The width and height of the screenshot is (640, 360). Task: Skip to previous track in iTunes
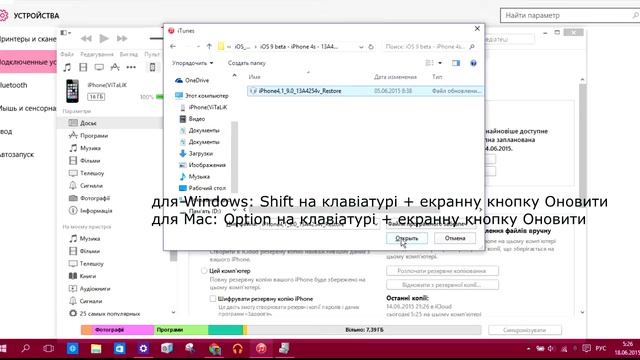pos(86,38)
